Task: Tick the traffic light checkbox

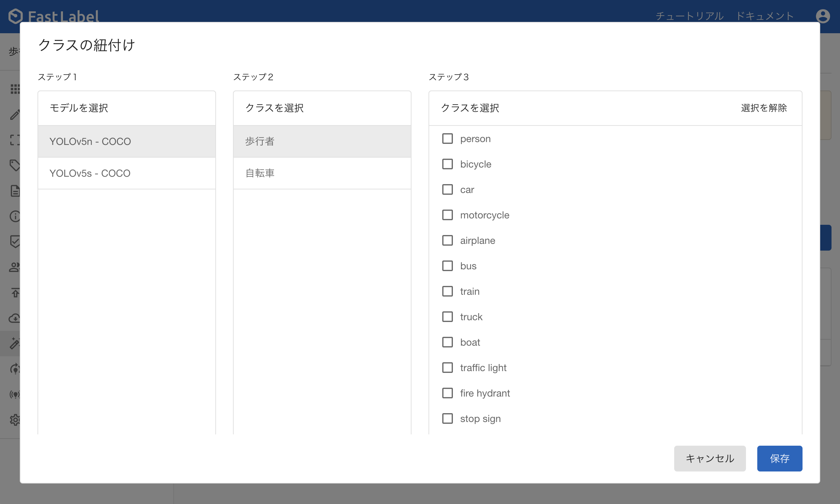Action: 448,368
